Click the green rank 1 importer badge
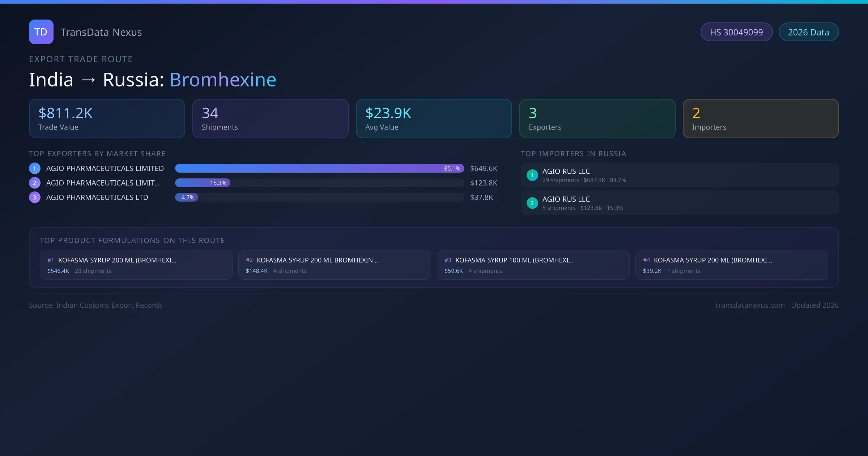 coord(532,175)
